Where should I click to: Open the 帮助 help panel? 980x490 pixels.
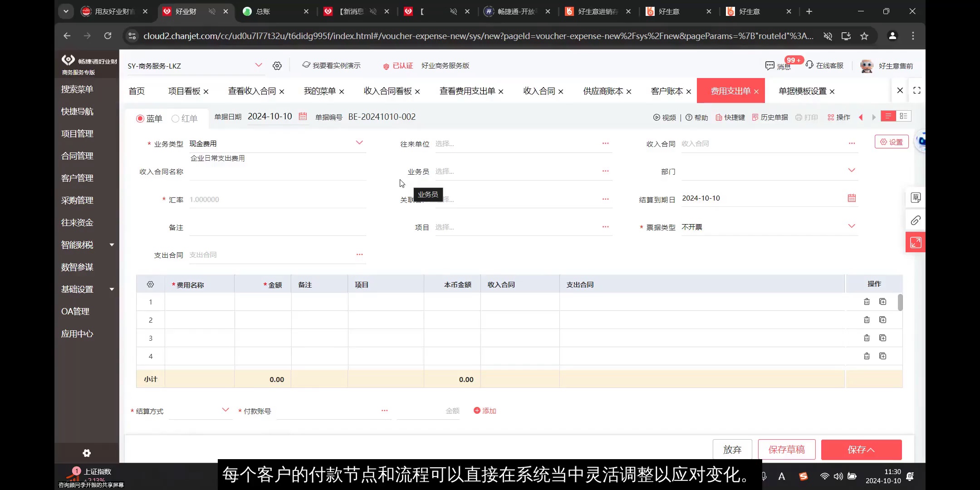pyautogui.click(x=697, y=117)
